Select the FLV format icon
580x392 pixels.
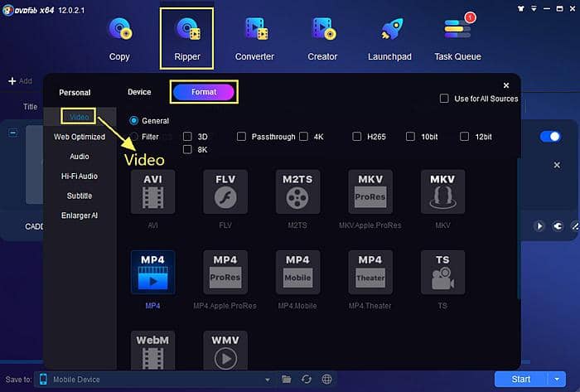[x=225, y=192]
